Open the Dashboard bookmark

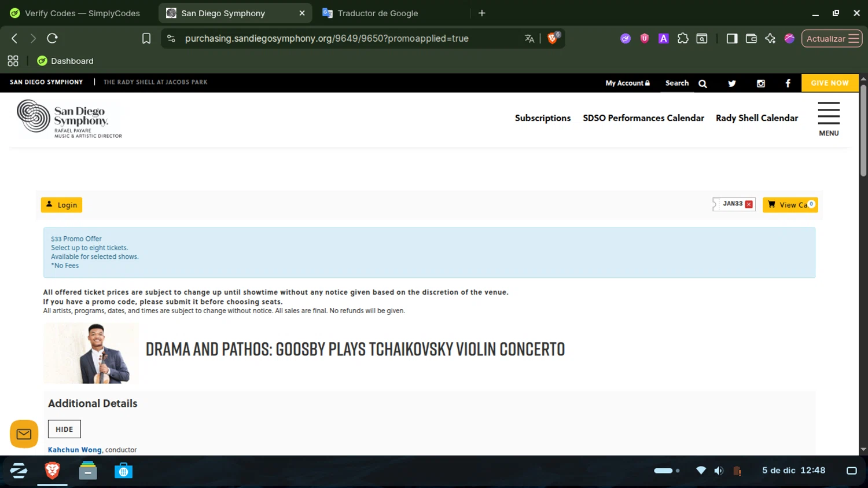[65, 61]
